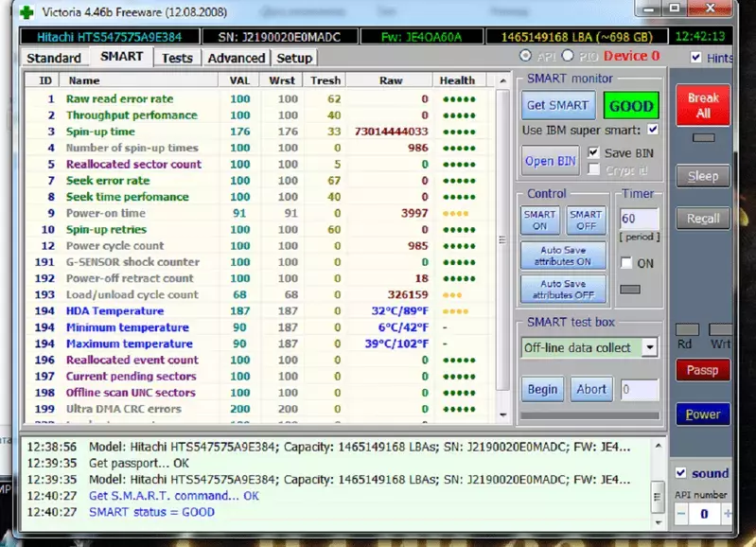
Task: Click the Abort test button
Action: [x=591, y=389]
